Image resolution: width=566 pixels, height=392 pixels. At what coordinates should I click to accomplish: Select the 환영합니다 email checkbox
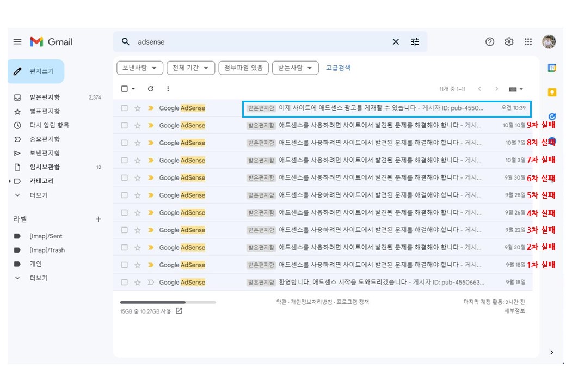point(125,282)
